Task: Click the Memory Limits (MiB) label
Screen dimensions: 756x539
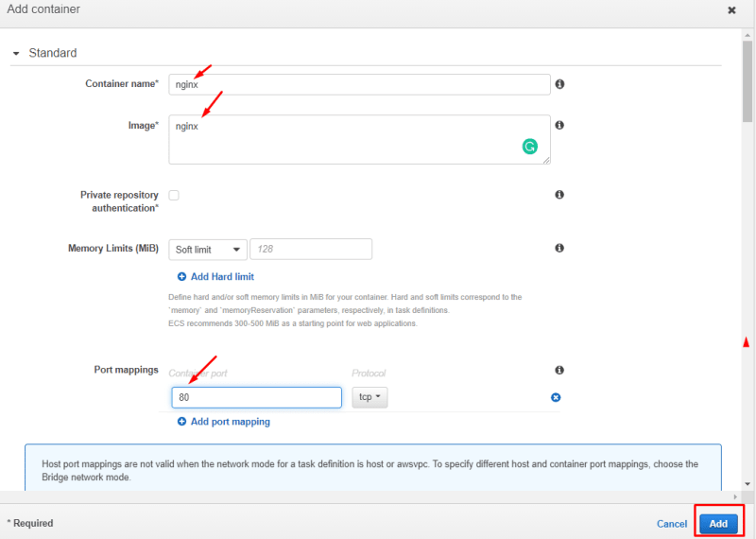Action: (x=113, y=248)
